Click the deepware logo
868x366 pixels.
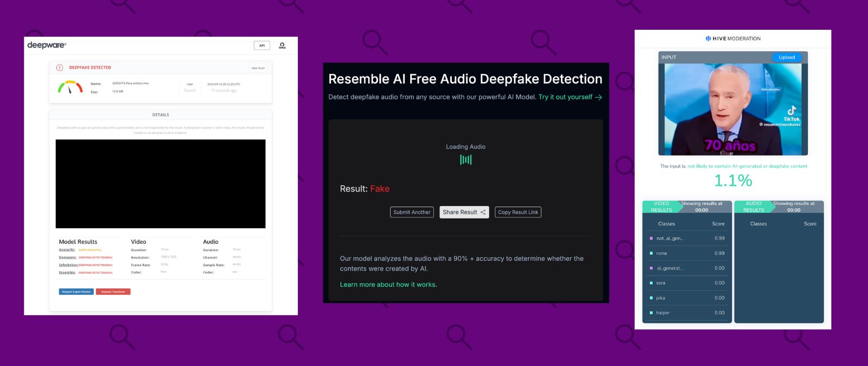47,45
